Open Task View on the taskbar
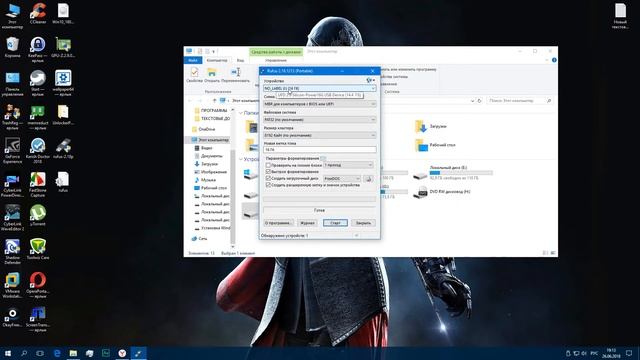The height and width of the screenshot is (360, 640). (x=40, y=353)
